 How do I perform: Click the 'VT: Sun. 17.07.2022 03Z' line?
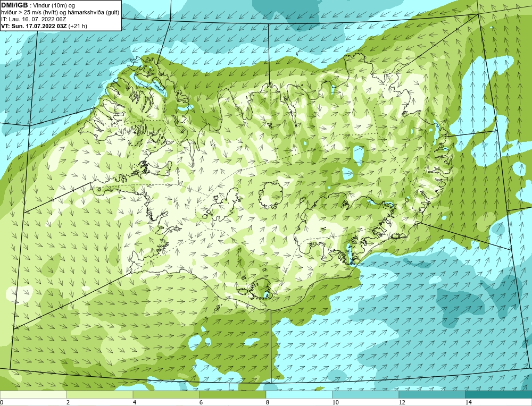34,26
